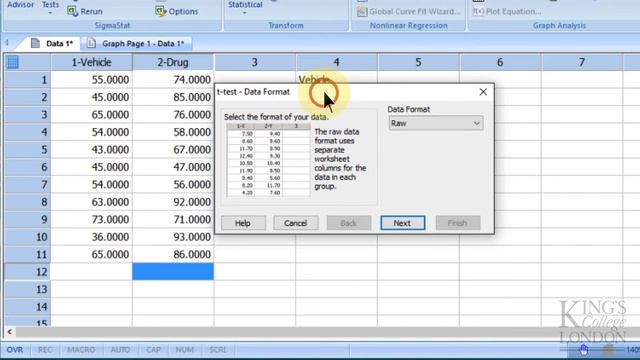Image resolution: width=640 pixels, height=360 pixels.
Task: Click the disabled Back button
Action: [x=349, y=223]
